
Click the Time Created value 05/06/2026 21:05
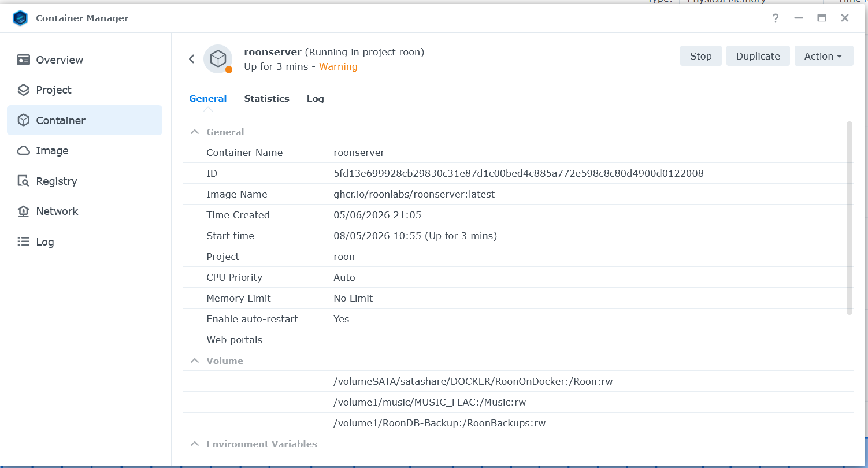tap(377, 215)
